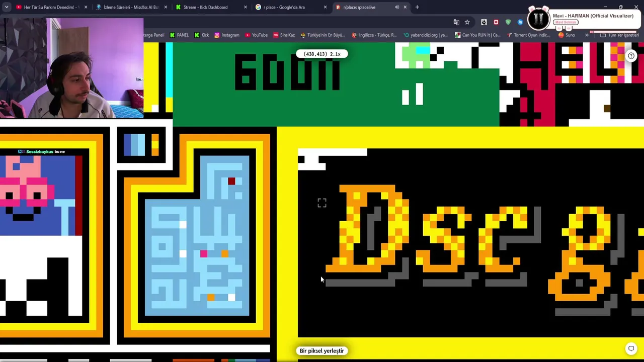The height and width of the screenshot is (362, 644).
Task: Close the rplace.live tab
Action: (405, 7)
